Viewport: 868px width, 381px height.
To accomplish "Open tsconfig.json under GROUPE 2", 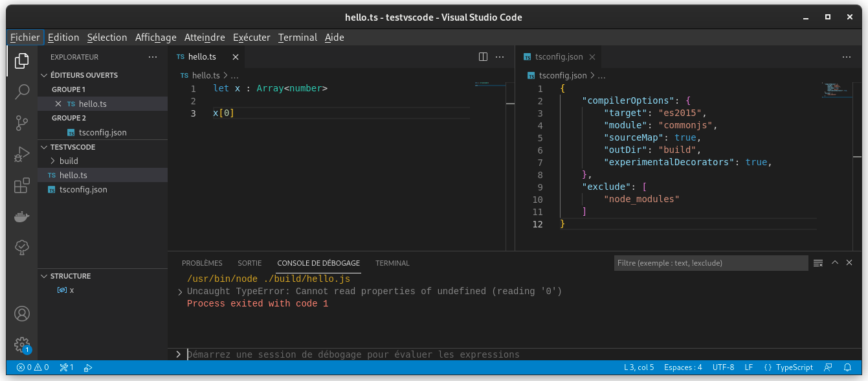I will click(102, 132).
